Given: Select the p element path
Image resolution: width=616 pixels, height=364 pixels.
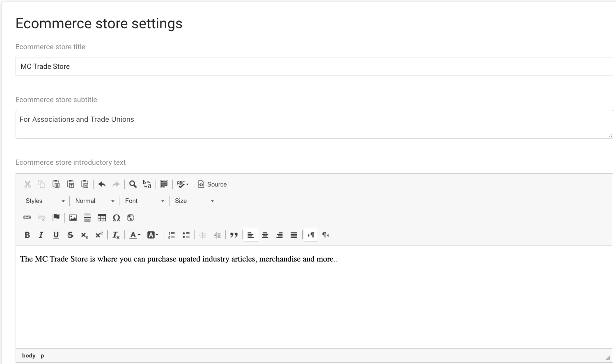Looking at the screenshot, I should (x=42, y=355).
